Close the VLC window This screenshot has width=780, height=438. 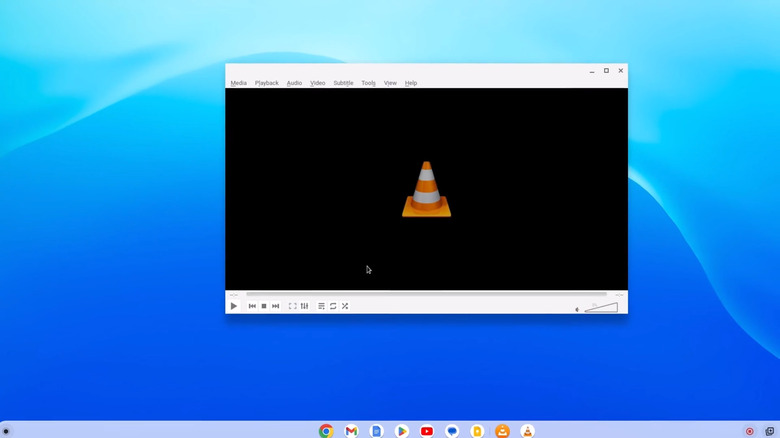621,71
